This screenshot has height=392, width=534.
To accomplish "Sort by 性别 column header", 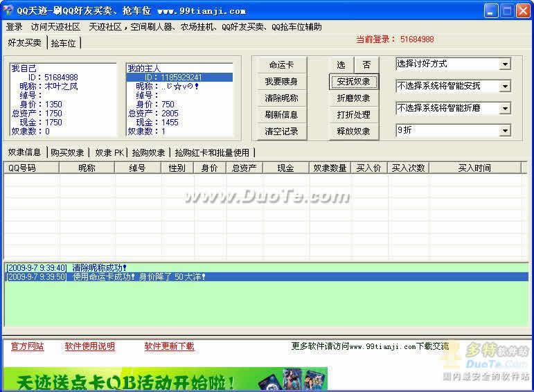I will click(x=177, y=168).
